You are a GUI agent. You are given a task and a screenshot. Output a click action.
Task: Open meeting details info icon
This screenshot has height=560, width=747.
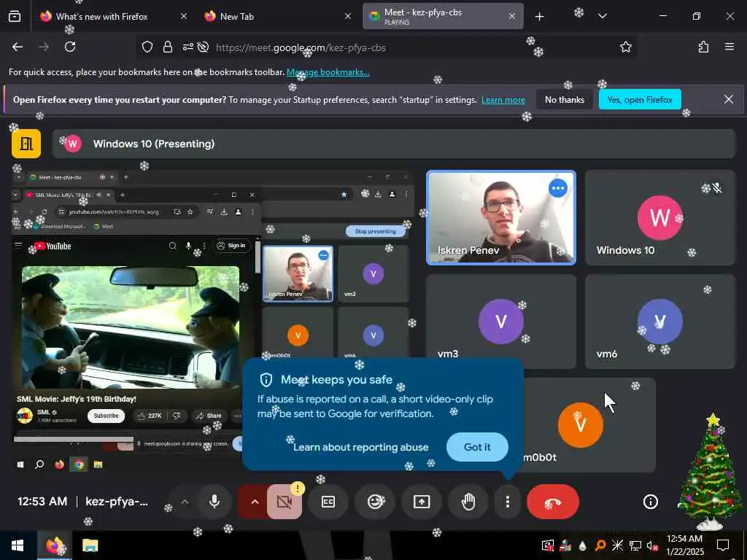650,502
